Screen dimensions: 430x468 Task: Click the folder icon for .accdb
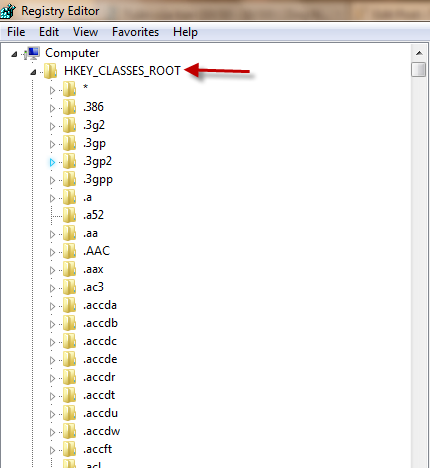coord(69,323)
